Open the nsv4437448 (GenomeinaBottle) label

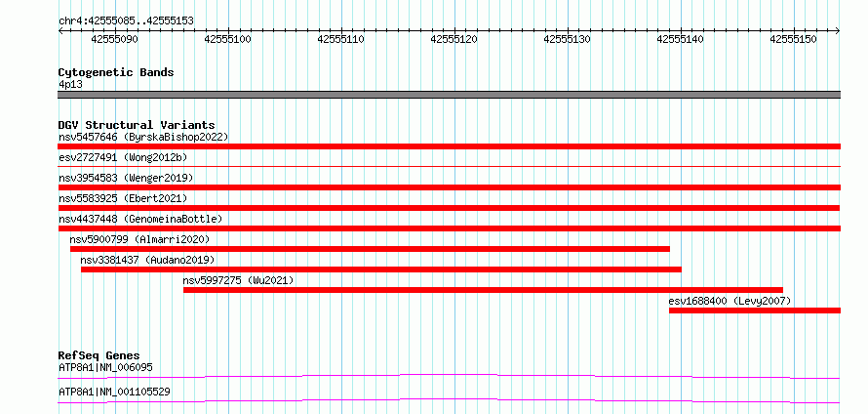(x=140, y=219)
